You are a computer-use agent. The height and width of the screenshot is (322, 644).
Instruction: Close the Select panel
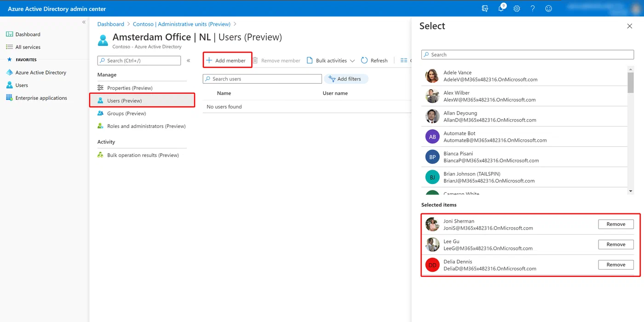[630, 26]
